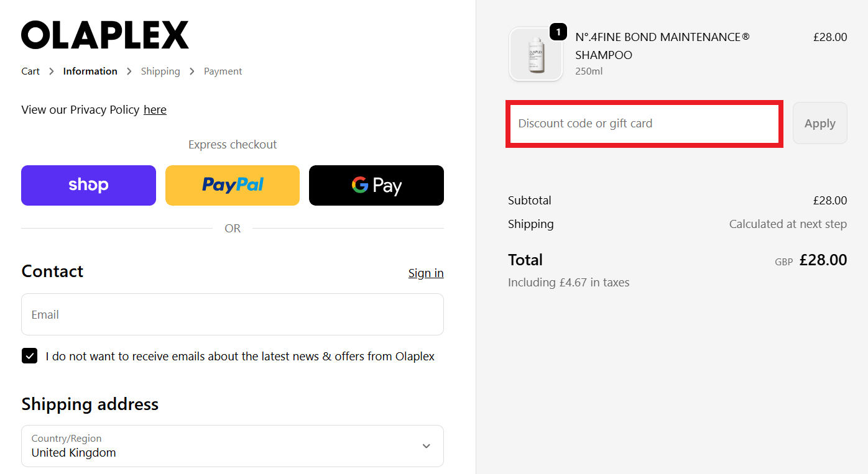Select Google Pay express checkout
This screenshot has height=474, width=868.
pos(376,185)
